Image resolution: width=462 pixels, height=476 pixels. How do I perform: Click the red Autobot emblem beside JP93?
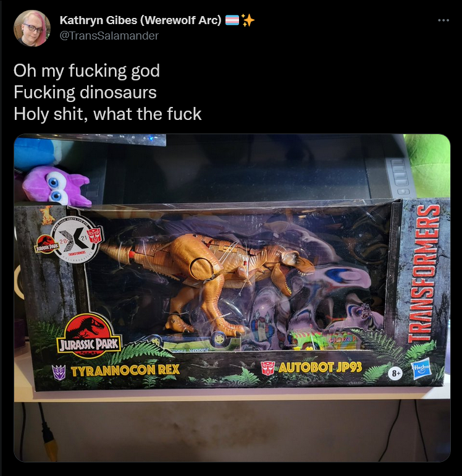(x=268, y=368)
